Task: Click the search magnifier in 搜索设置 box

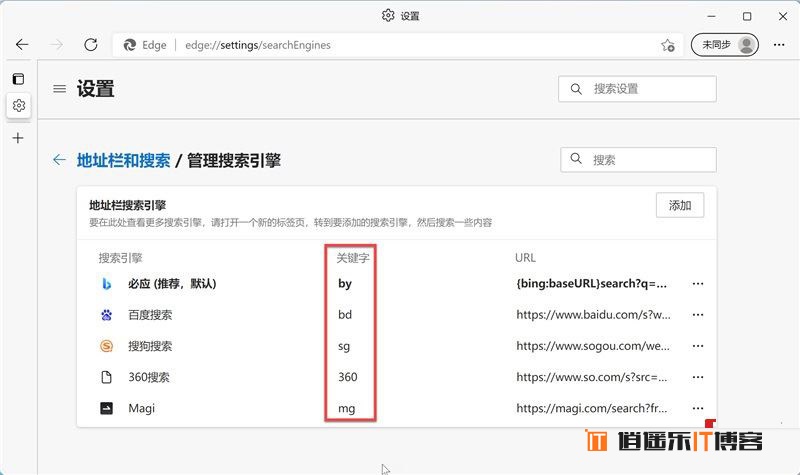Action: coord(576,89)
